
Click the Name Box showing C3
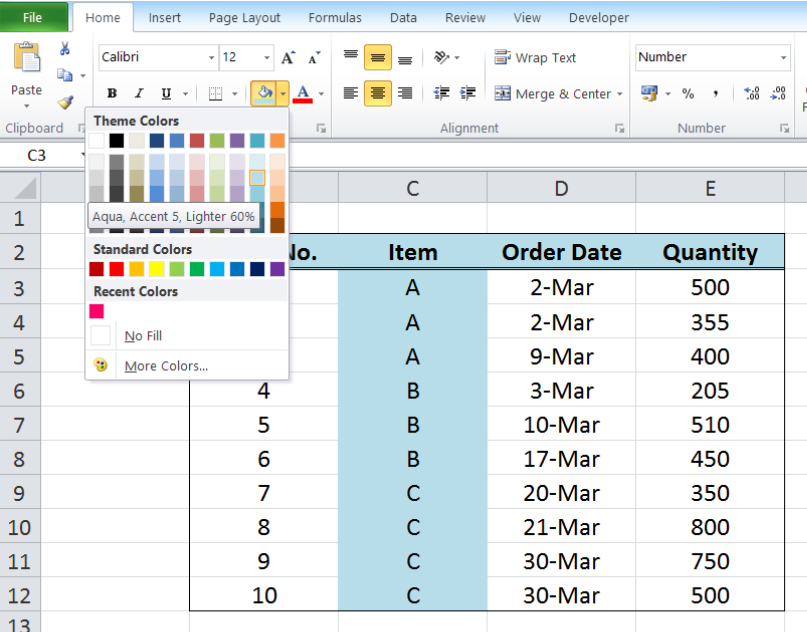pos(41,155)
